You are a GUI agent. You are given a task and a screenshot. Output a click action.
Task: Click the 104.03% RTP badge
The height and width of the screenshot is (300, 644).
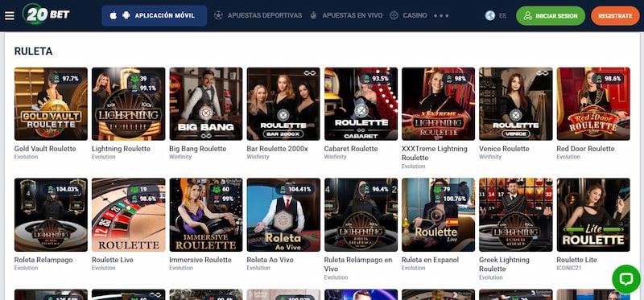pyautogui.click(x=63, y=189)
